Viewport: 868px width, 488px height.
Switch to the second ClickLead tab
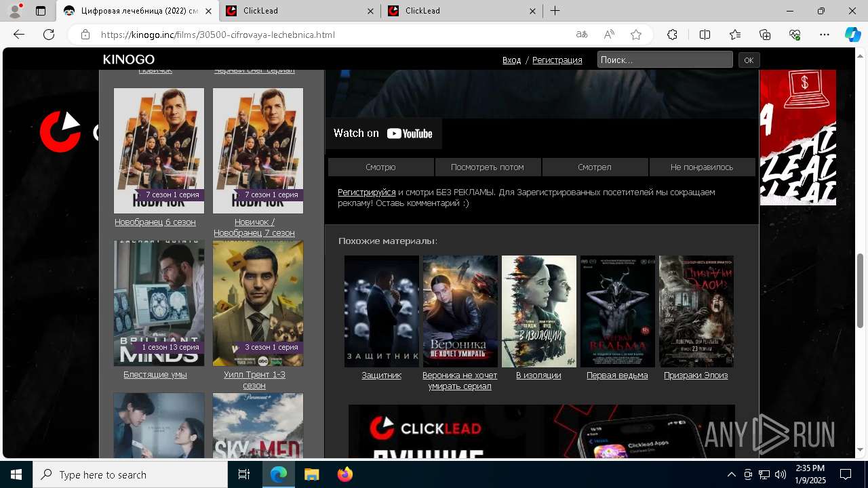tap(461, 11)
